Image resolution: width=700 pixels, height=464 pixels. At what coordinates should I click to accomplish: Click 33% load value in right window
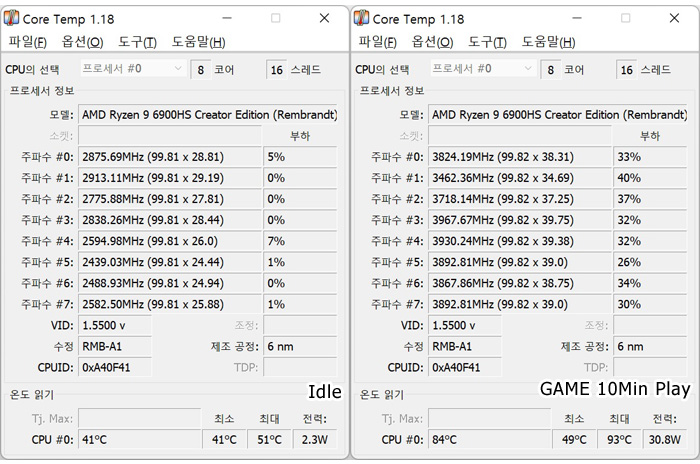pyautogui.click(x=650, y=157)
